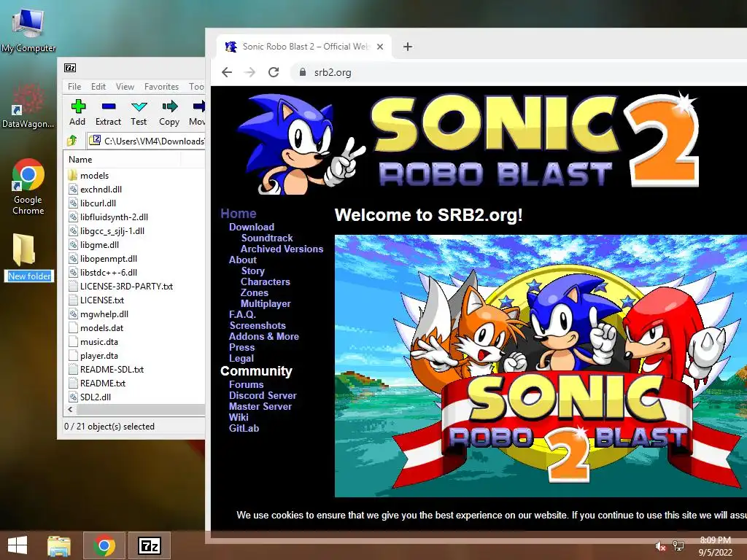Open the Story link

252,271
